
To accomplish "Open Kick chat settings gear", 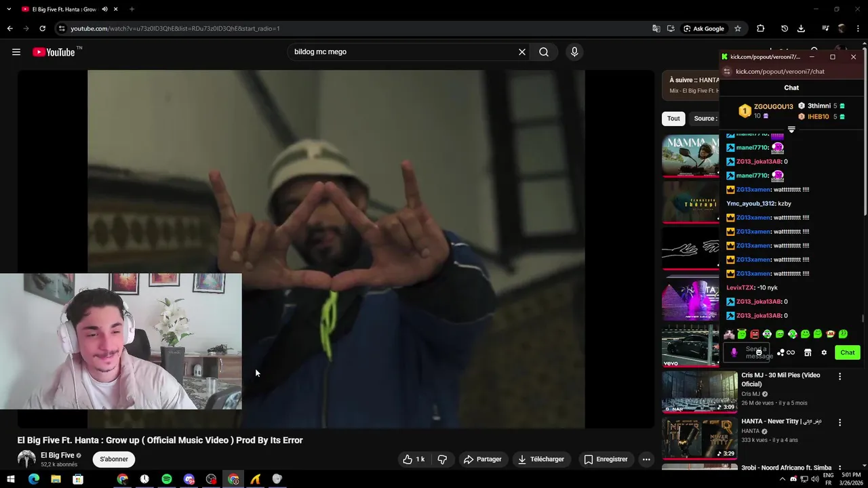I will (x=824, y=352).
